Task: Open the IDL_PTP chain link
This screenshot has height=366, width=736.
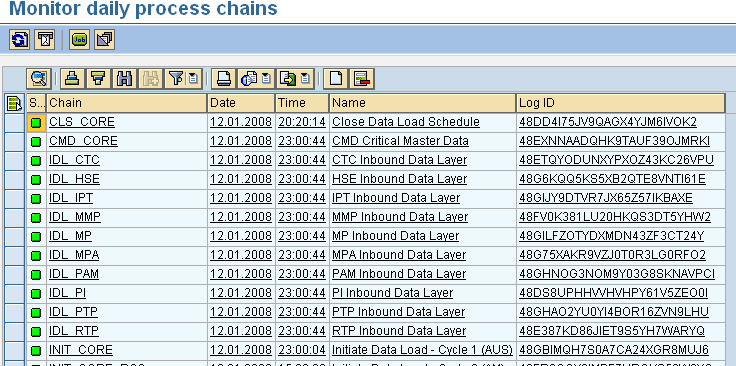Action: (73, 312)
